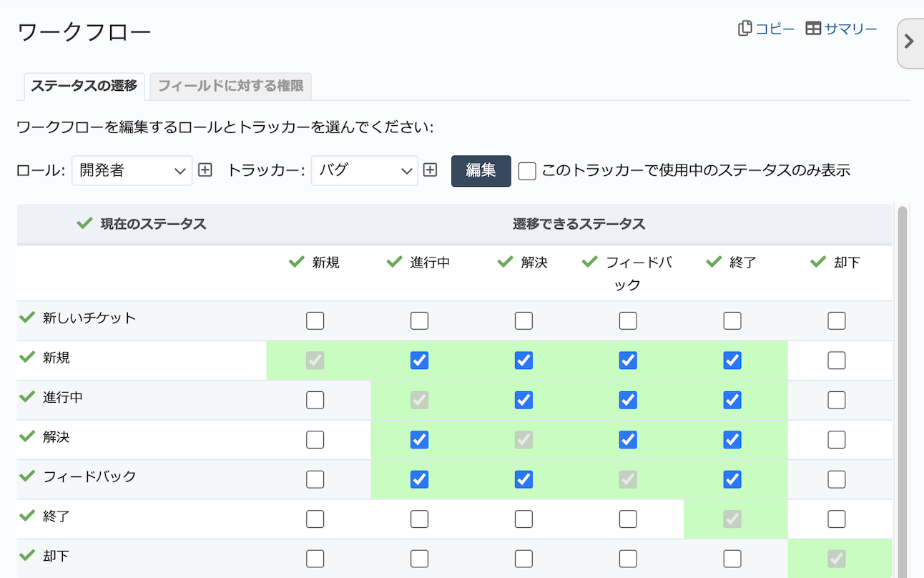Click the copy icon beside コピー
Viewport: 924px width, 578px height.
click(744, 29)
